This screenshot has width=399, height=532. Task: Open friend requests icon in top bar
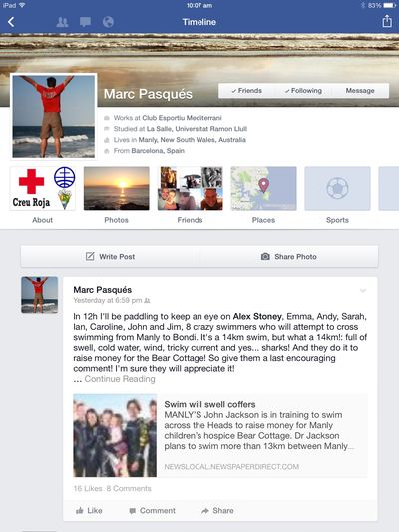tap(62, 22)
